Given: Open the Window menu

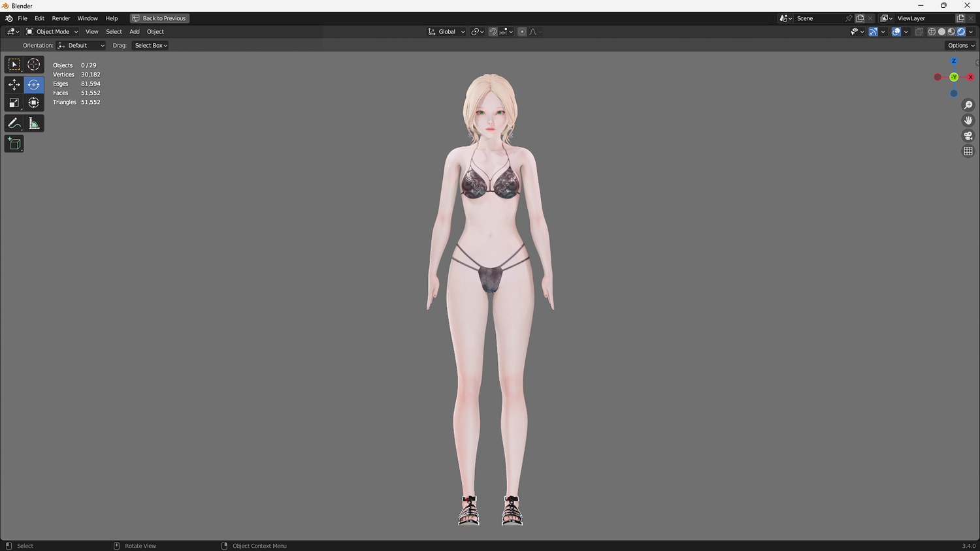Looking at the screenshot, I should pyautogui.click(x=88, y=18).
